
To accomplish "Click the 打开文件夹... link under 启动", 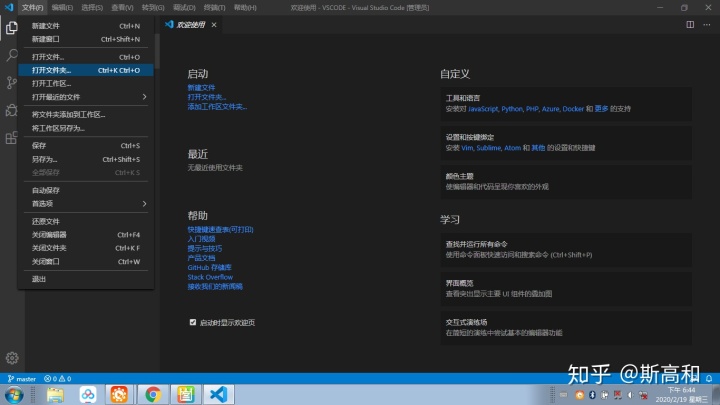I will 207,97.
